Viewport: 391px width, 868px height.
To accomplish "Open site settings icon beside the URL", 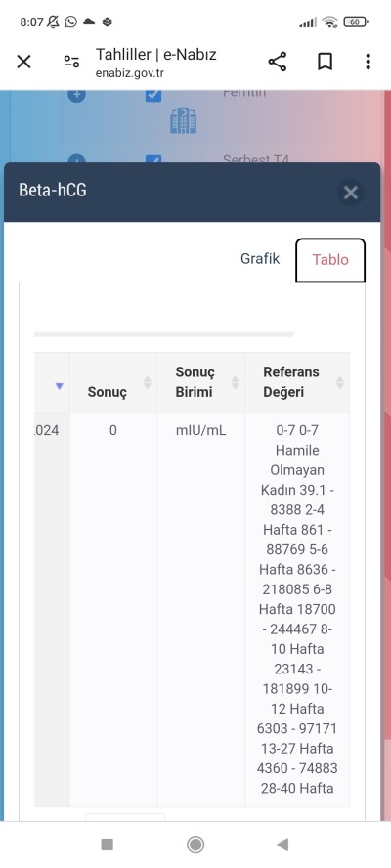I will [71, 62].
